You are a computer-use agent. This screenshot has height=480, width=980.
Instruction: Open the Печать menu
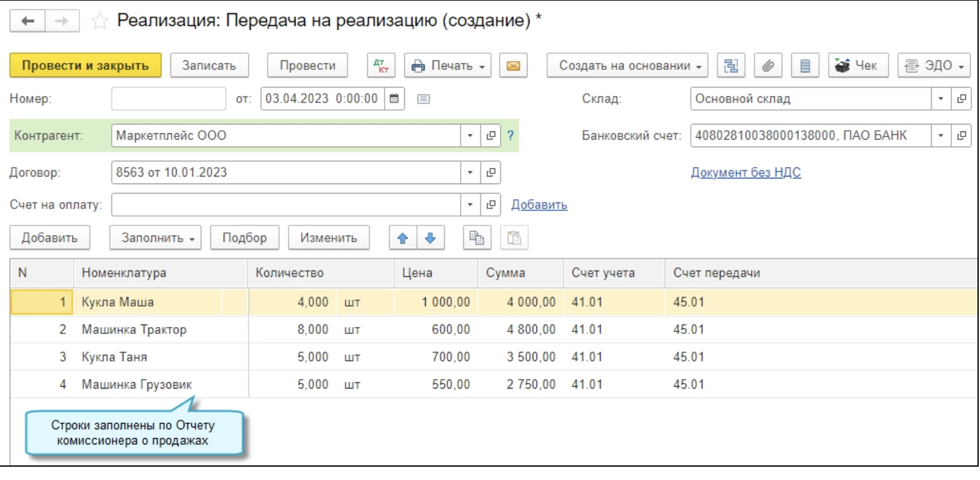(x=447, y=65)
